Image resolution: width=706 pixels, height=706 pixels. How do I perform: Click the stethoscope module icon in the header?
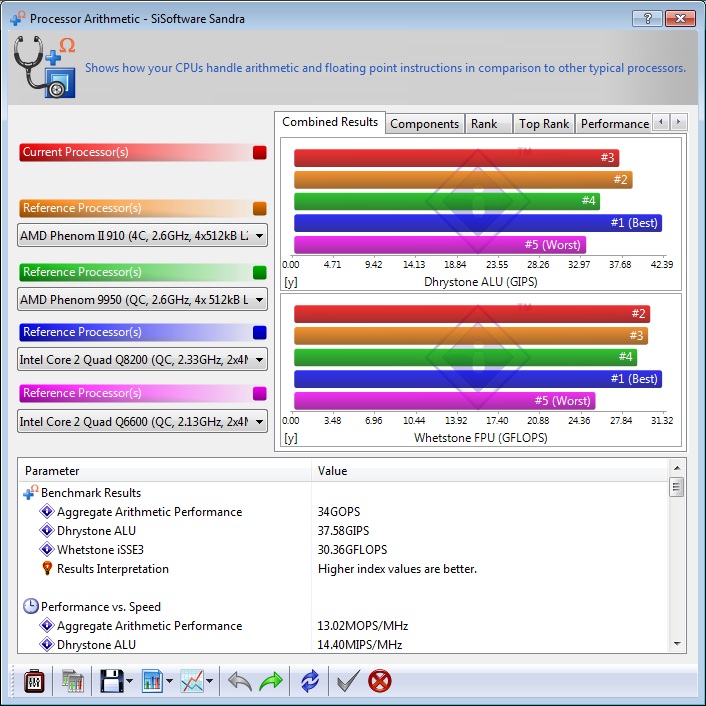pyautogui.click(x=44, y=67)
